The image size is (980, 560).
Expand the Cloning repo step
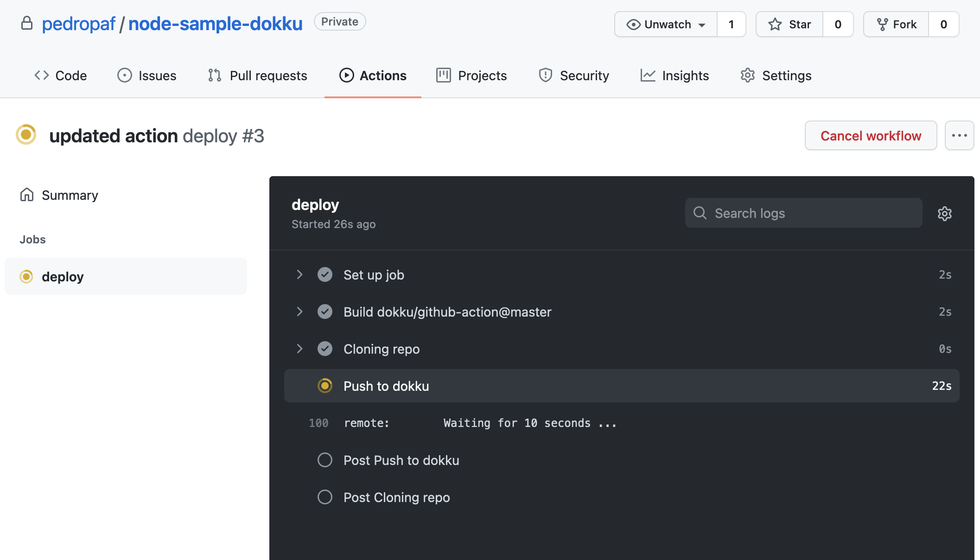pos(299,349)
